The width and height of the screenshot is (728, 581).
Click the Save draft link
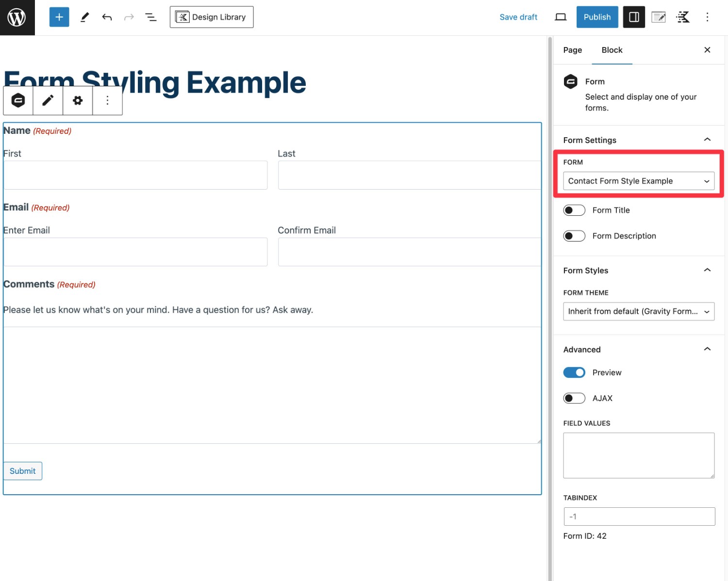click(x=518, y=16)
